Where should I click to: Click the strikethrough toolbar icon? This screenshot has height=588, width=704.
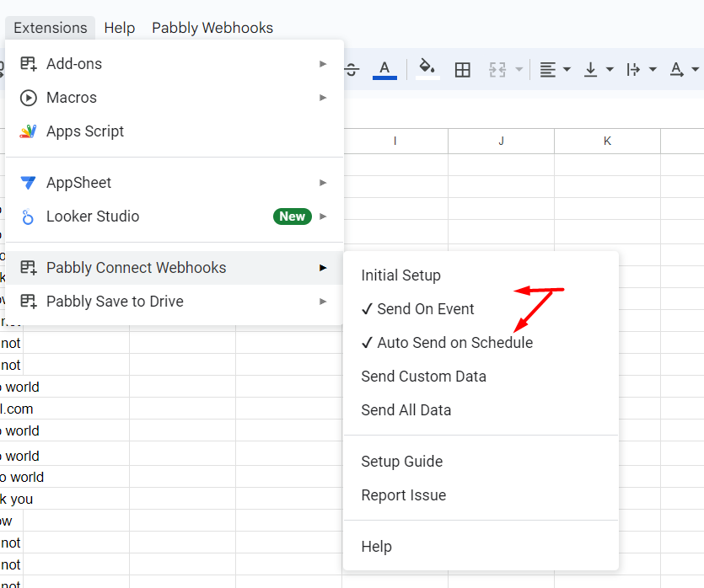[x=352, y=70]
